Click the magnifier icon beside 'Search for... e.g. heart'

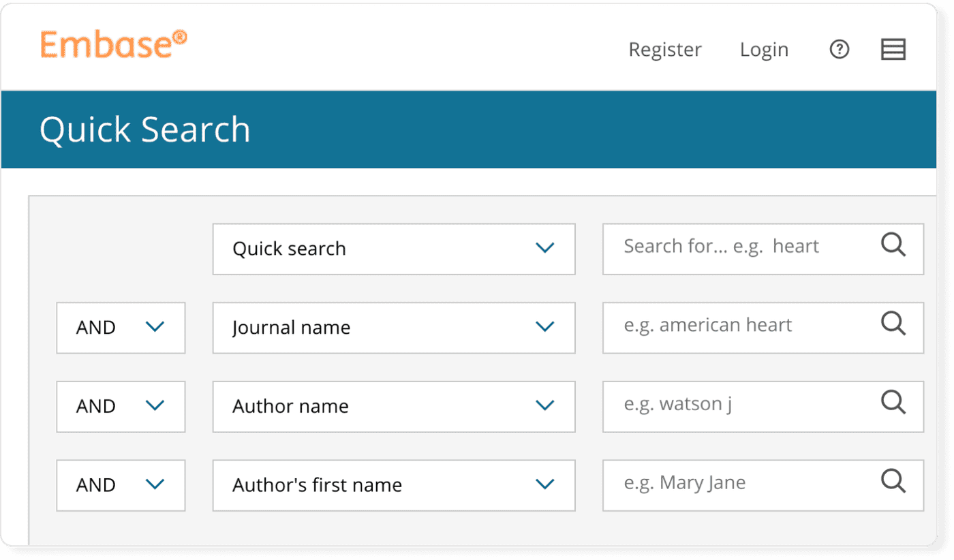click(893, 245)
